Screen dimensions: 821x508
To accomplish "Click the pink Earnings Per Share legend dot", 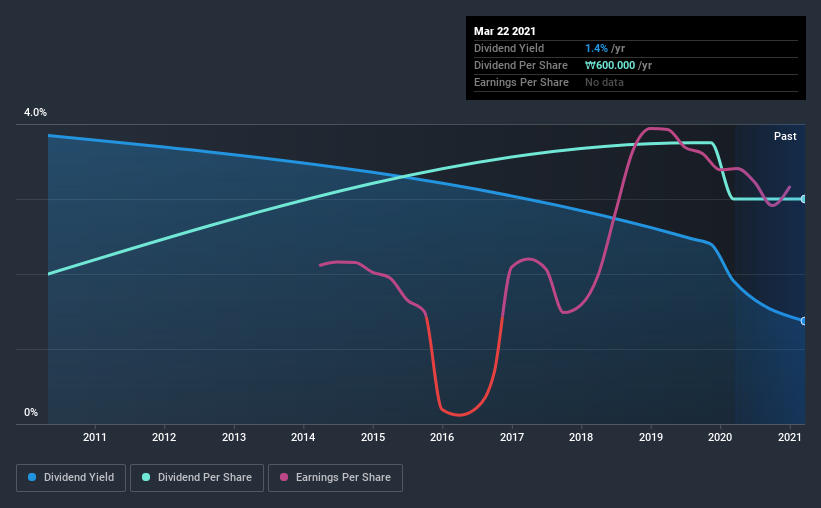I will point(284,477).
